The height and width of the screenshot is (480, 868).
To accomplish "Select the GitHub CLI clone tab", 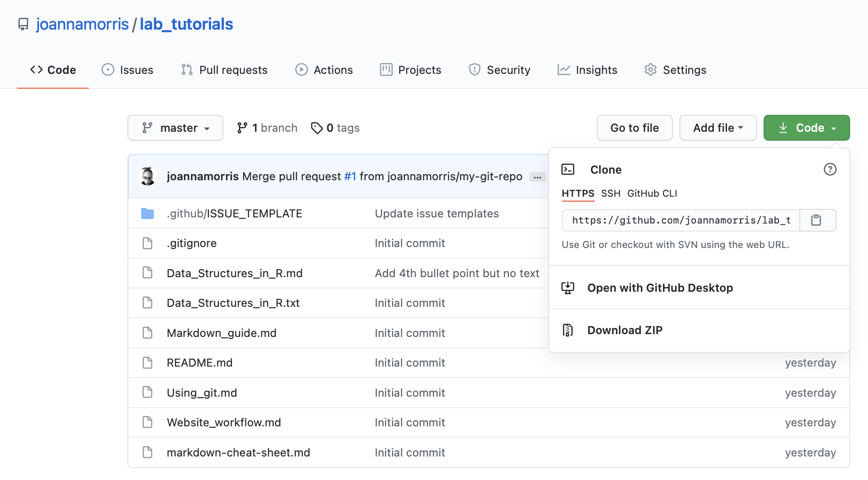I will pos(652,193).
